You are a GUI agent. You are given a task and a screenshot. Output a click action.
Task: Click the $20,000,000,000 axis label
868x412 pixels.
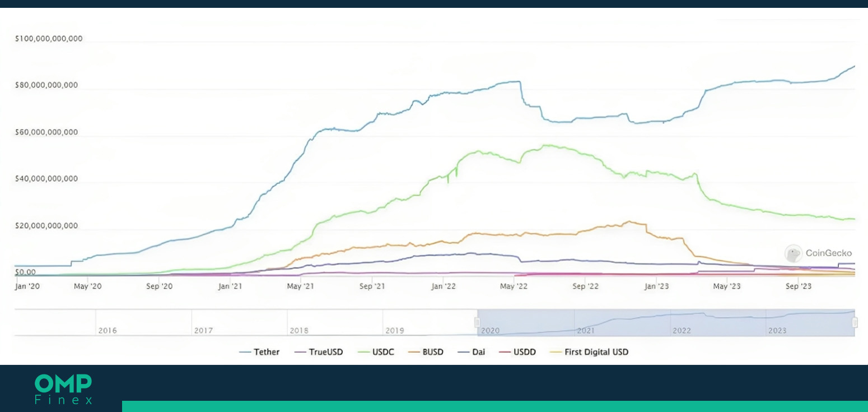46,226
